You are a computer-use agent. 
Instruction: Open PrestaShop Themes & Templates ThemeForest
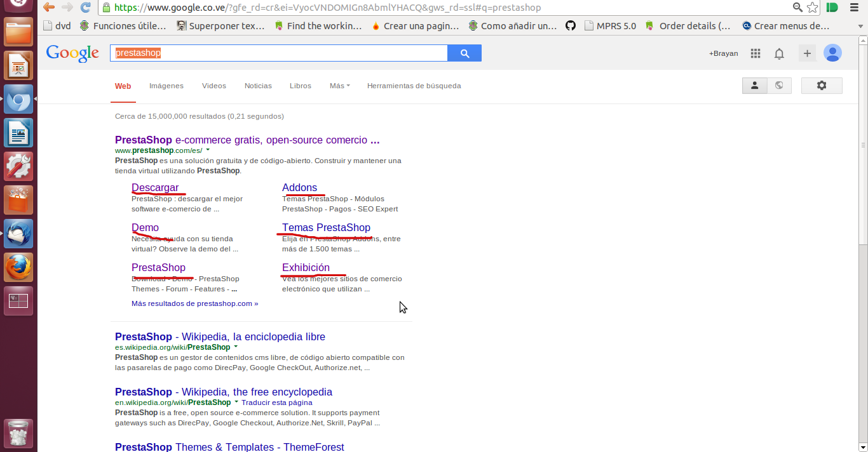pos(229,447)
